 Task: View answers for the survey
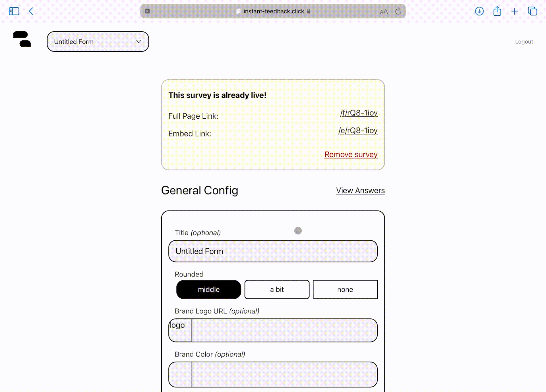pyautogui.click(x=360, y=190)
